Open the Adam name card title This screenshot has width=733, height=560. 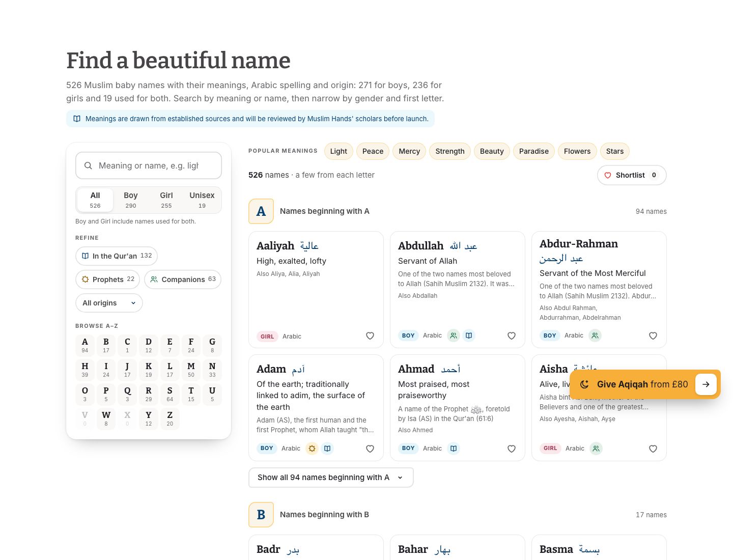click(271, 369)
